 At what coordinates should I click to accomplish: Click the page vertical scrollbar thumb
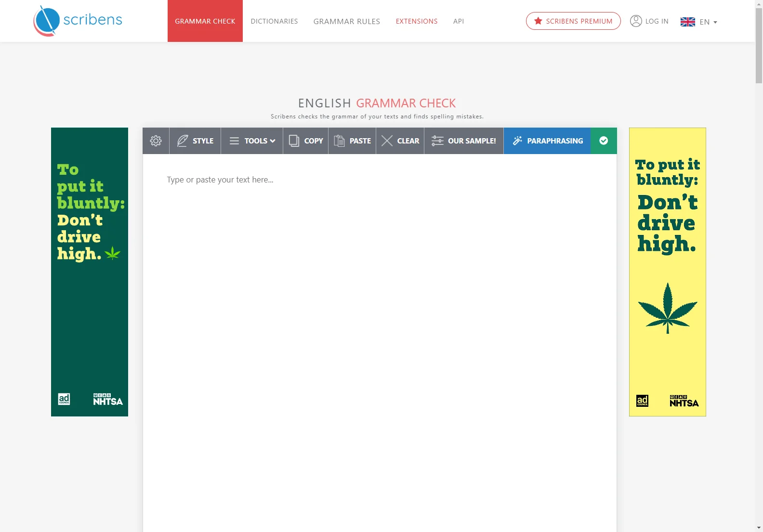coord(759,46)
